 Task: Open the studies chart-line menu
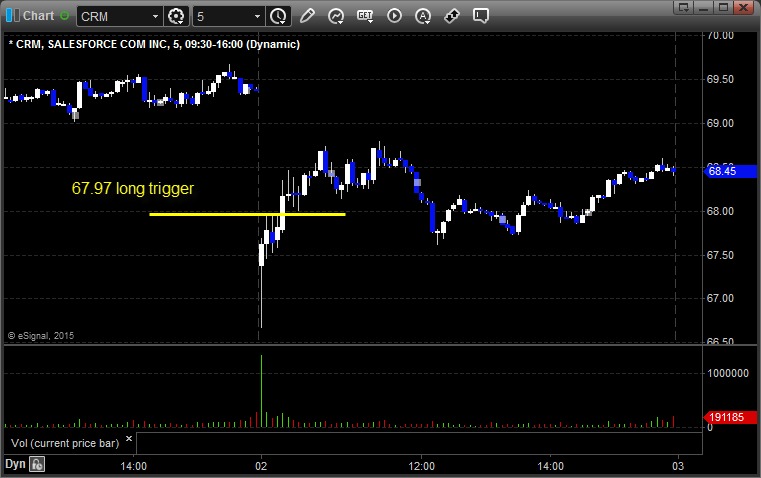336,16
